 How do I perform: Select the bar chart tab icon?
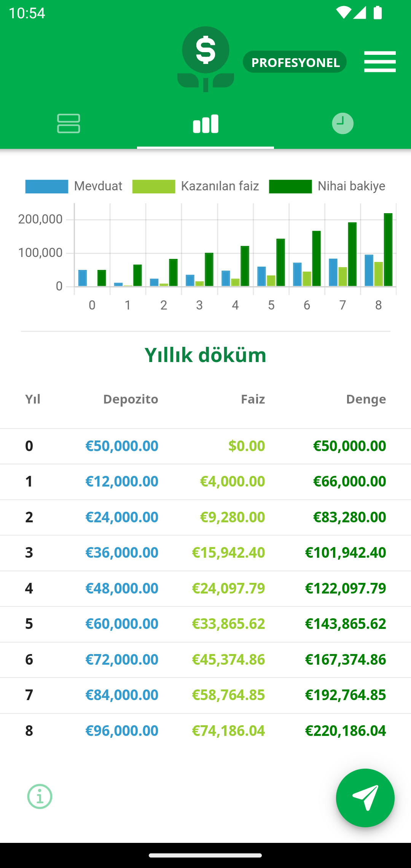205,124
